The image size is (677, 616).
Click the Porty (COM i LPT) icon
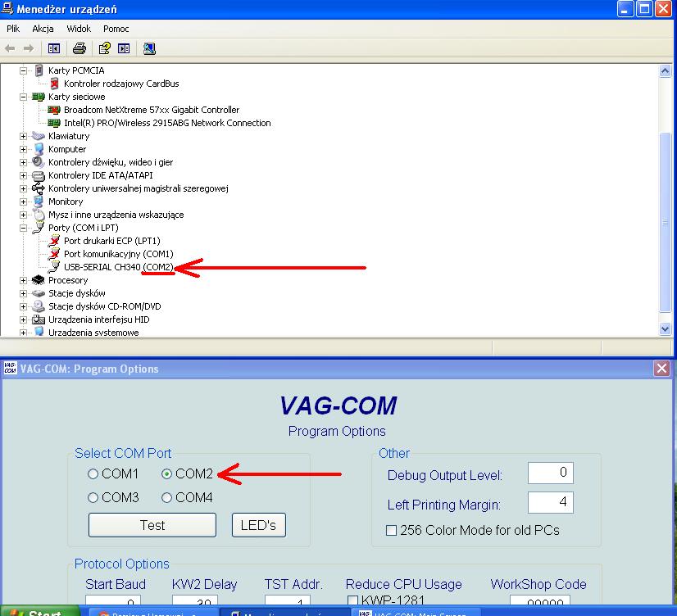pos(39,228)
